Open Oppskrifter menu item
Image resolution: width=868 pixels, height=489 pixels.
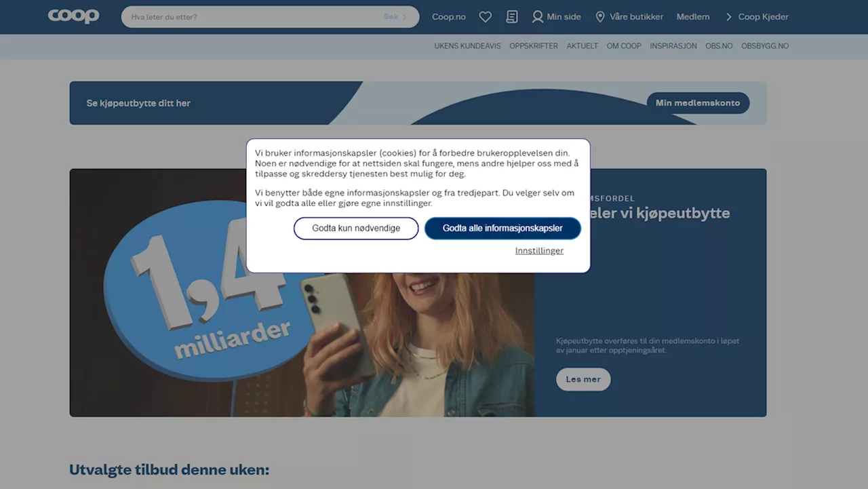(534, 46)
